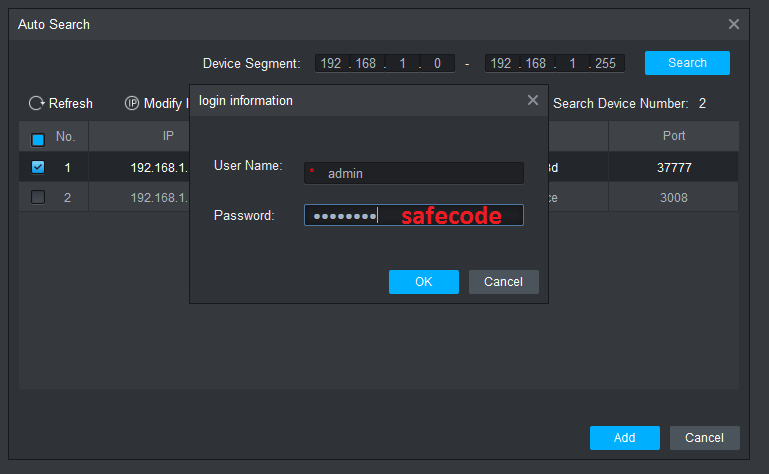
Task: Select device row with port 3008
Action: [673, 197]
